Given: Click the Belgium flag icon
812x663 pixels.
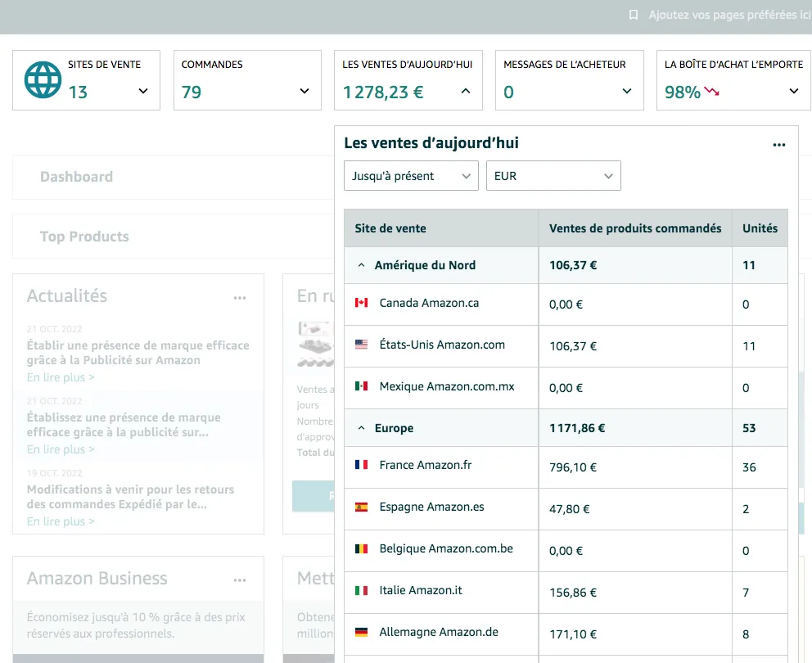Looking at the screenshot, I should pos(361,548).
